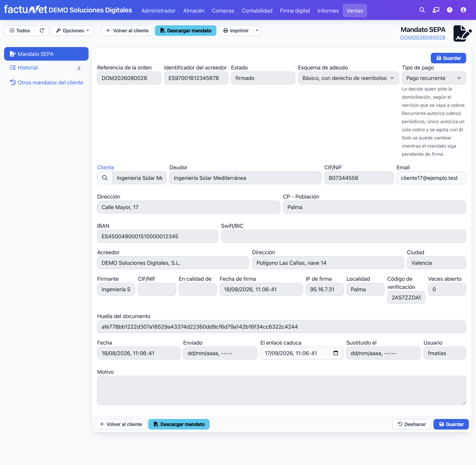Image resolution: width=476 pixels, height=465 pixels.
Task: Click the Ciudad field showing Valencia
Action: 436,263
